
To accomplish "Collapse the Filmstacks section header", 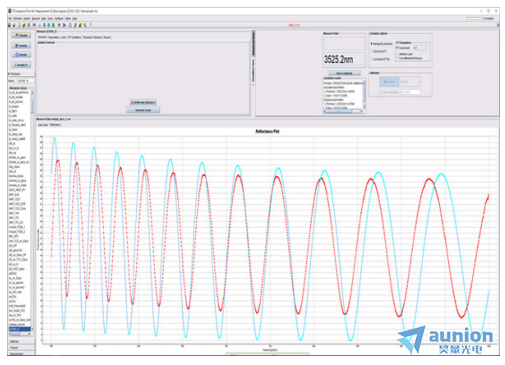I will 21,74.
